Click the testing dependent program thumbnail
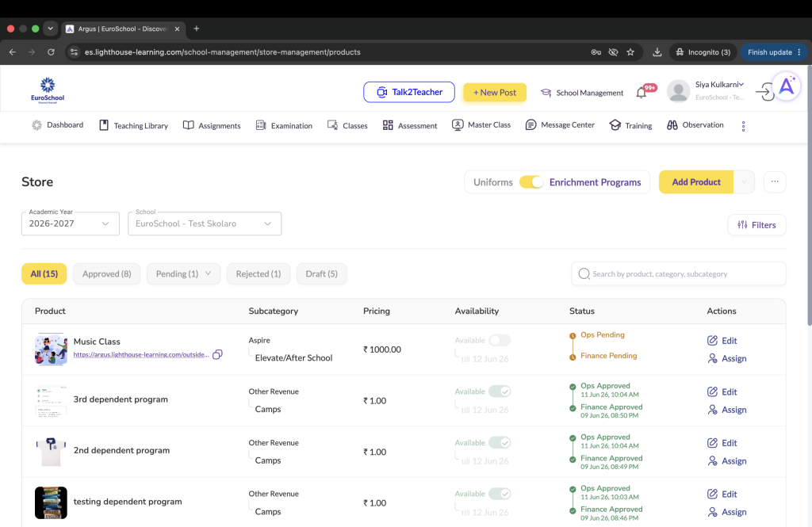The width and height of the screenshot is (812, 527). point(51,502)
